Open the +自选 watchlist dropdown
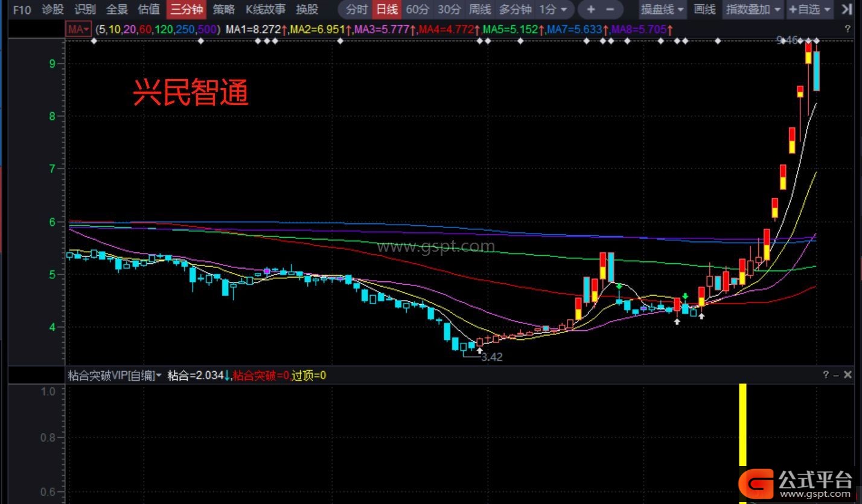Screen dimensions: 862x504 (809, 9)
